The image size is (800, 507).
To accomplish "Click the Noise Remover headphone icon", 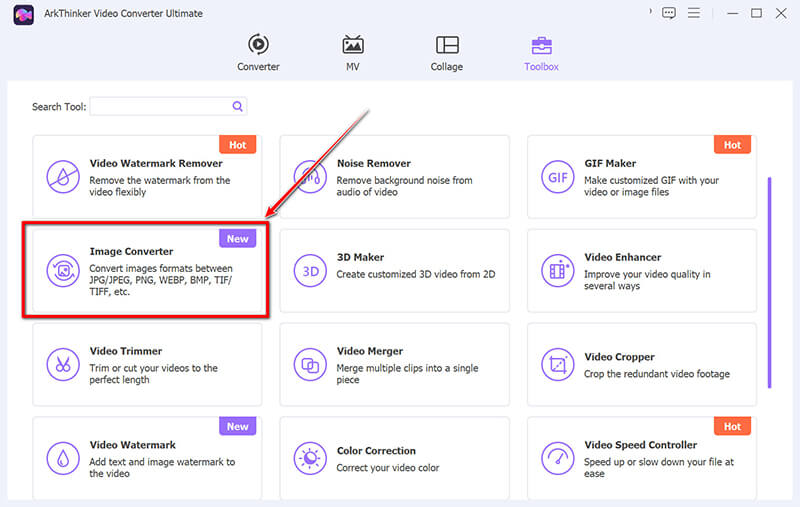I will click(x=310, y=177).
